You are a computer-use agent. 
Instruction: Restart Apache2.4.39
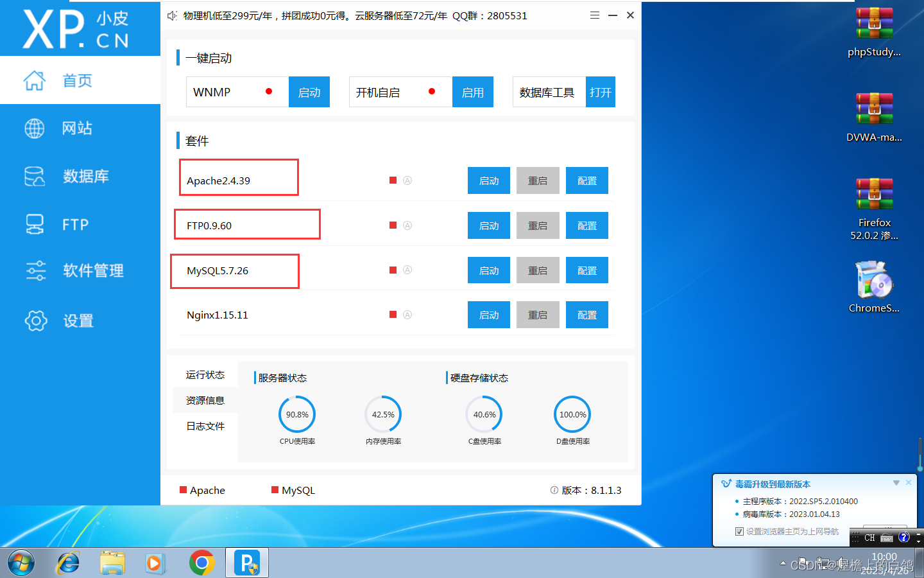point(538,180)
